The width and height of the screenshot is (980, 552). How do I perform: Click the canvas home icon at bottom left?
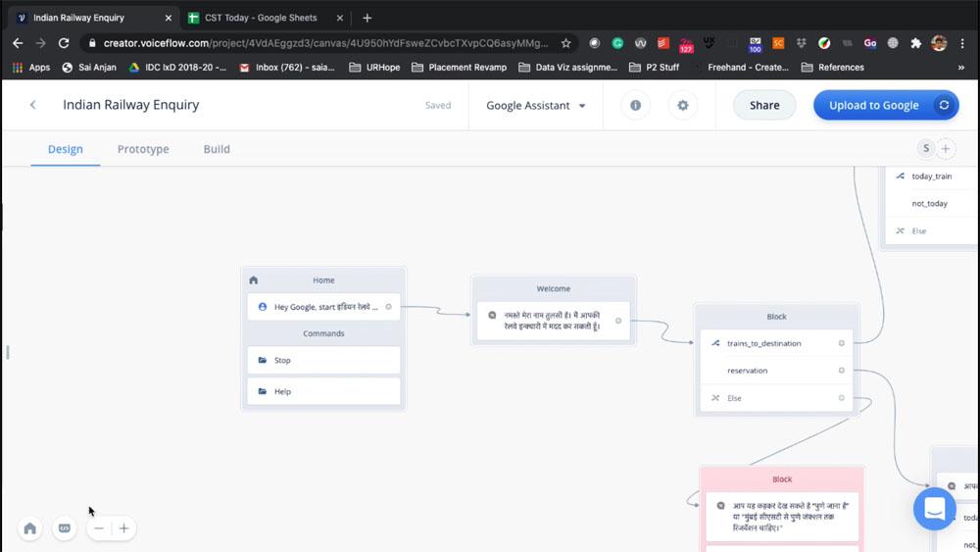pyautogui.click(x=30, y=528)
